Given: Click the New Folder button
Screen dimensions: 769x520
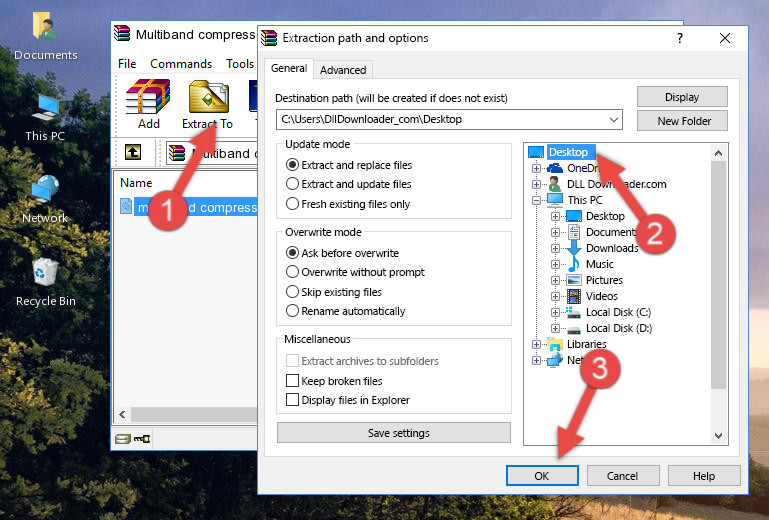Looking at the screenshot, I should [682, 121].
